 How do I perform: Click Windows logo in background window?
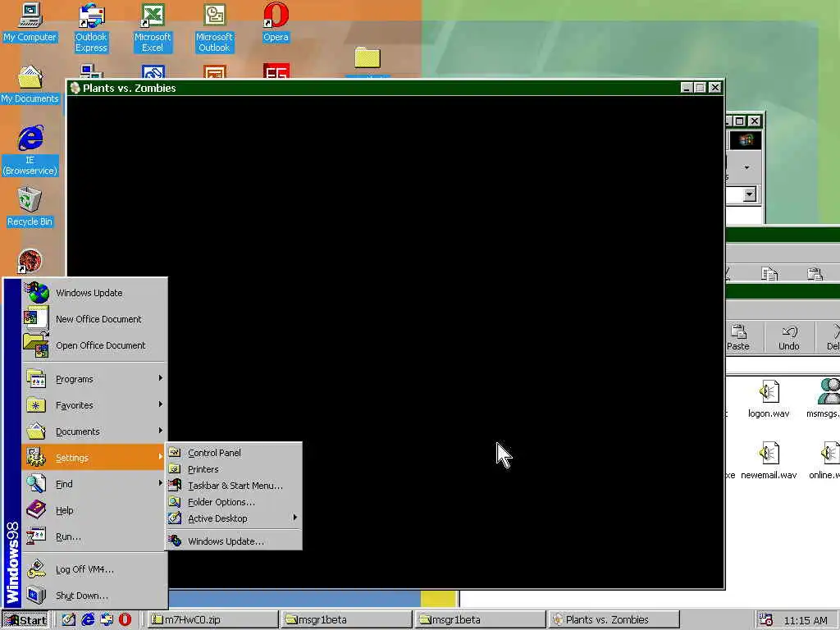[745, 140]
